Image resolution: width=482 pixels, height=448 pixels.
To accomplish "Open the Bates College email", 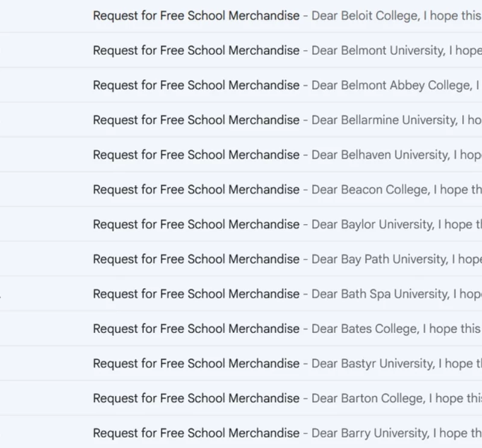I will pos(241,328).
